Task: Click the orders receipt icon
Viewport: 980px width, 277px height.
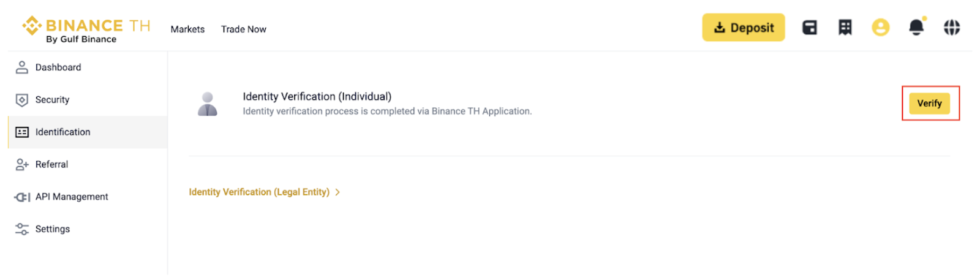Action: click(x=845, y=28)
